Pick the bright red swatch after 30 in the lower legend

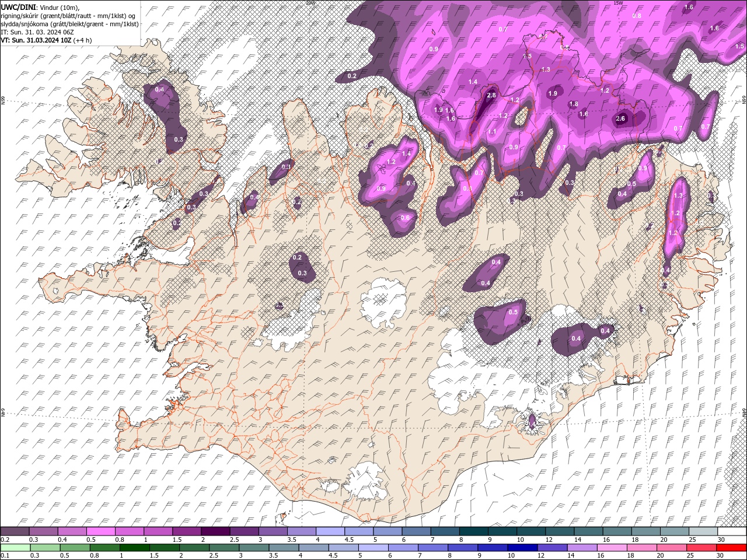731,548
